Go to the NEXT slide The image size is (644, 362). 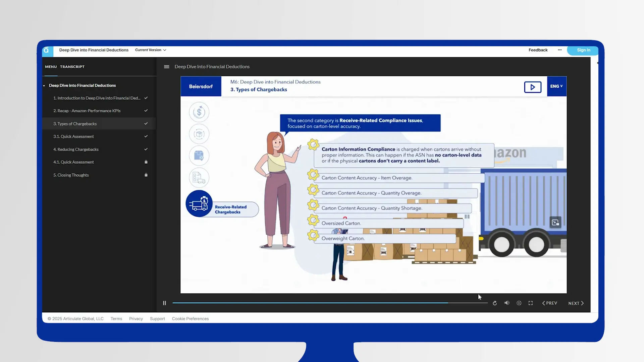pos(576,303)
